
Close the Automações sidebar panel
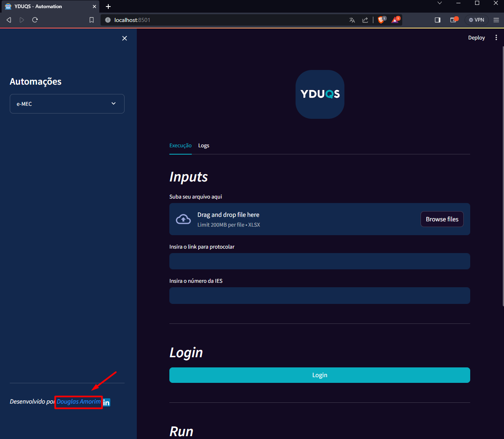125,38
